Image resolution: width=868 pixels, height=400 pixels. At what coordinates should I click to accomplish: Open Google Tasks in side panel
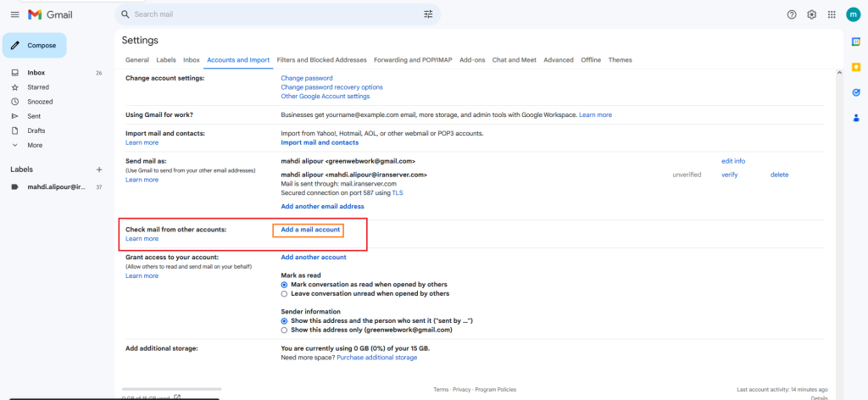click(856, 92)
